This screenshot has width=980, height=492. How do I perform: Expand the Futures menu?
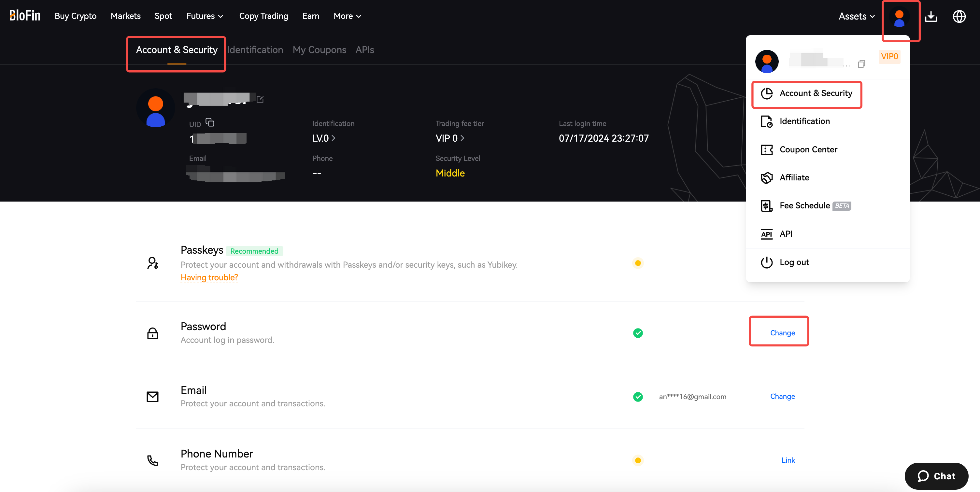tap(205, 16)
